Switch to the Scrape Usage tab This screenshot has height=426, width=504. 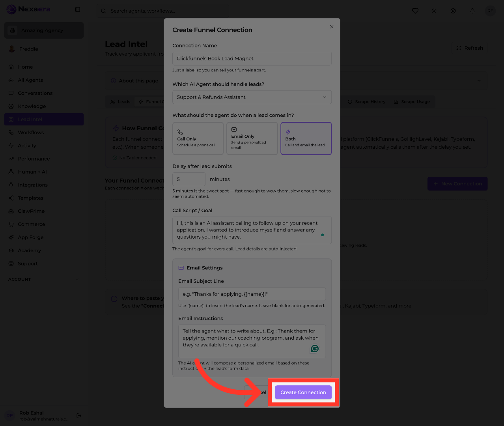click(x=412, y=102)
